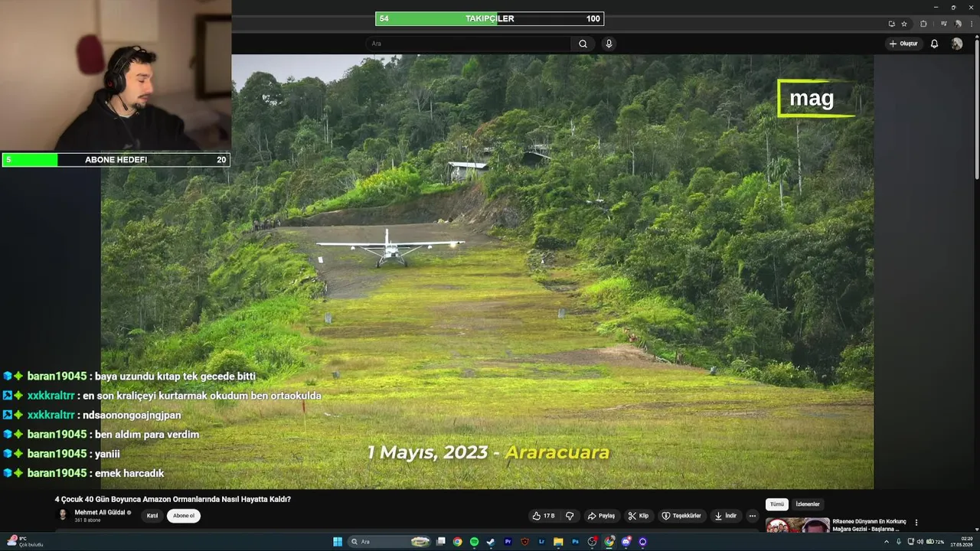This screenshot has width=980, height=551.
Task: Open the first Chrome icon beside Task View in the taskbar
Action: pyautogui.click(x=457, y=542)
